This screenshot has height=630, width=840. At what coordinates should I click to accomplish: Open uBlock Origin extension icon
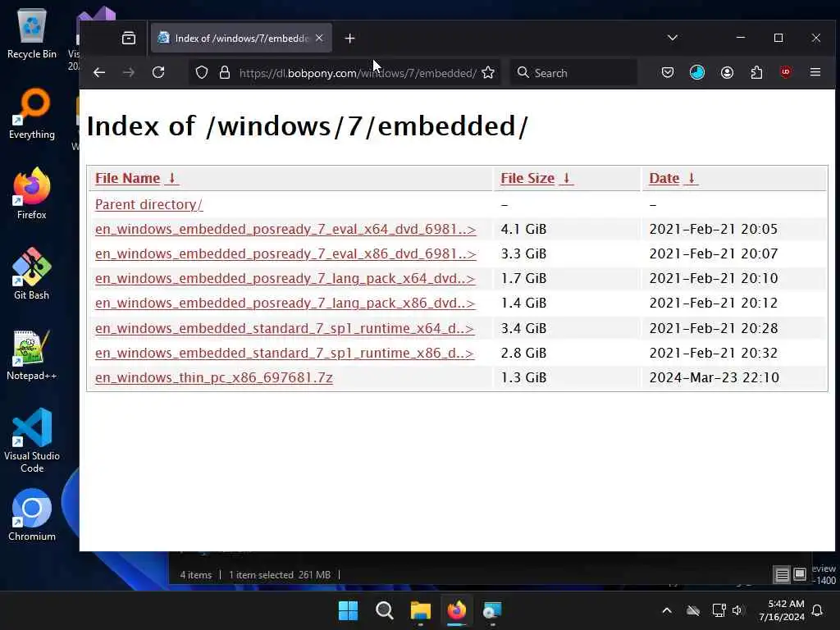[786, 72]
